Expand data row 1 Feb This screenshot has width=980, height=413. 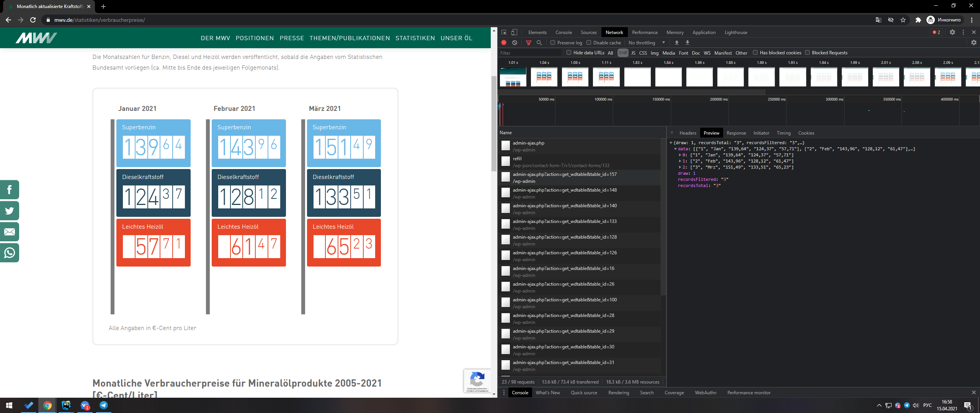pyautogui.click(x=680, y=161)
